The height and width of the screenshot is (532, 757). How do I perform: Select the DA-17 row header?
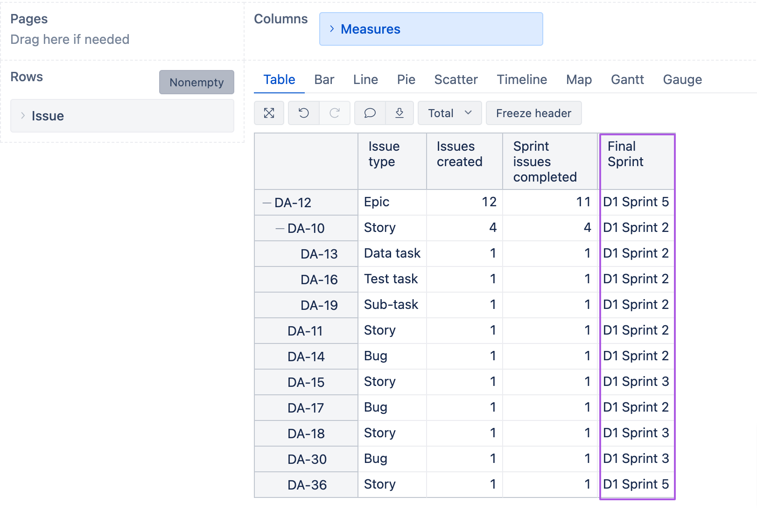[x=306, y=408]
